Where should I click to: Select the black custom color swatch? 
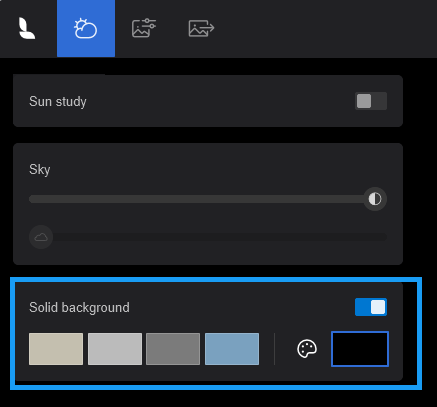(360, 349)
